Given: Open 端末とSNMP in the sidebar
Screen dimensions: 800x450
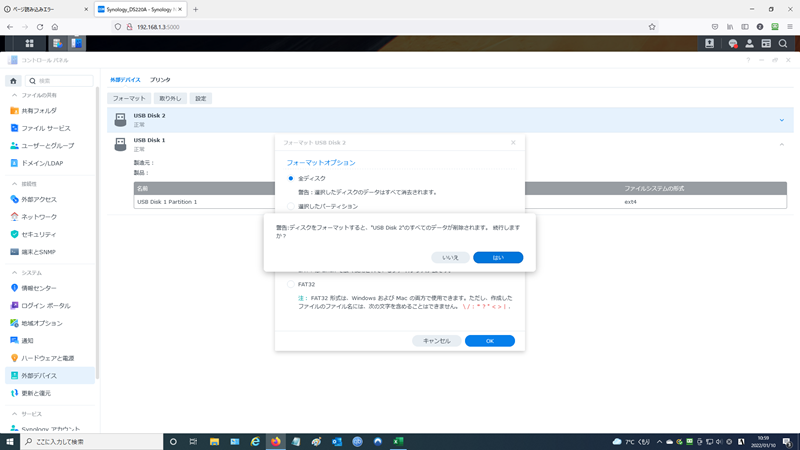Looking at the screenshot, I should click(x=50, y=252).
